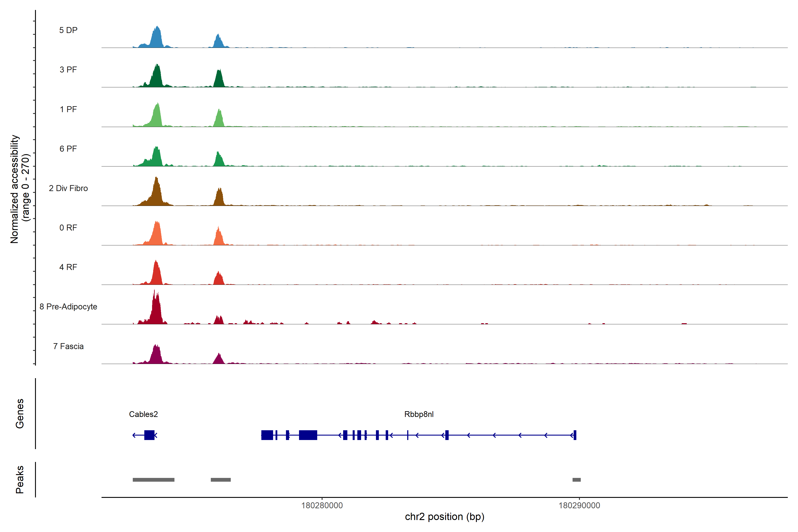This screenshot has height=532, width=798.
Task: Click the Cables2 exon block
Action: click(x=149, y=435)
